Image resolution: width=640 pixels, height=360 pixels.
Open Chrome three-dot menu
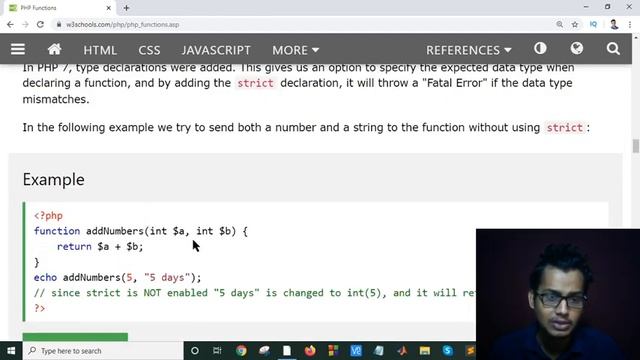630,24
